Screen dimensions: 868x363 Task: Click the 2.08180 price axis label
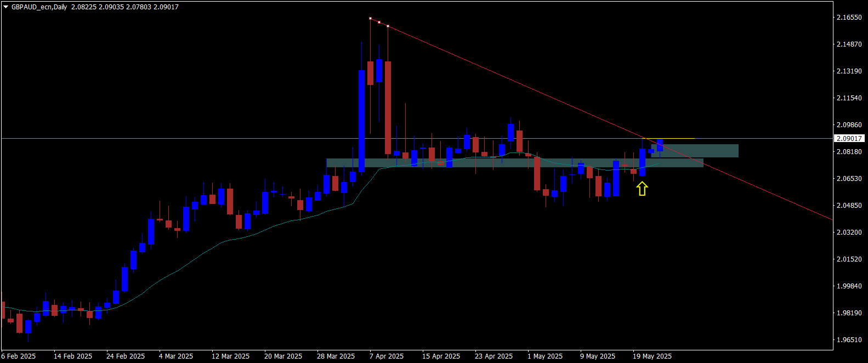click(x=849, y=152)
